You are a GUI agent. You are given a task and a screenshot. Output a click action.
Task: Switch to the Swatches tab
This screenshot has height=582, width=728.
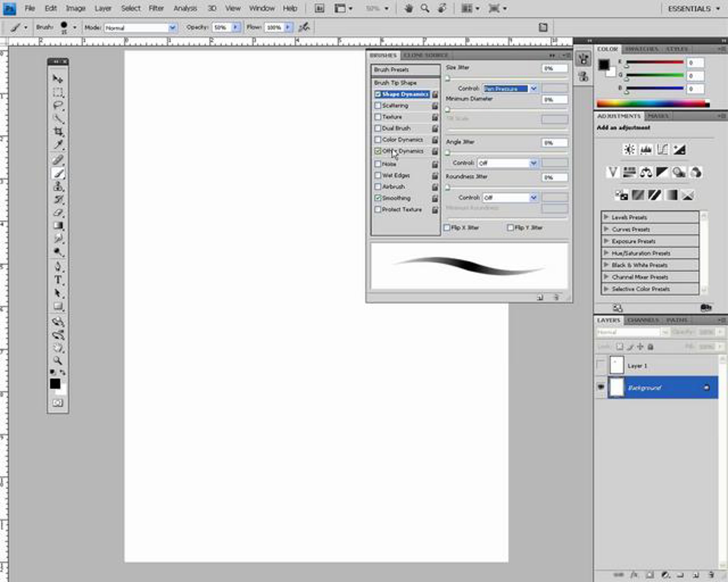pos(641,49)
